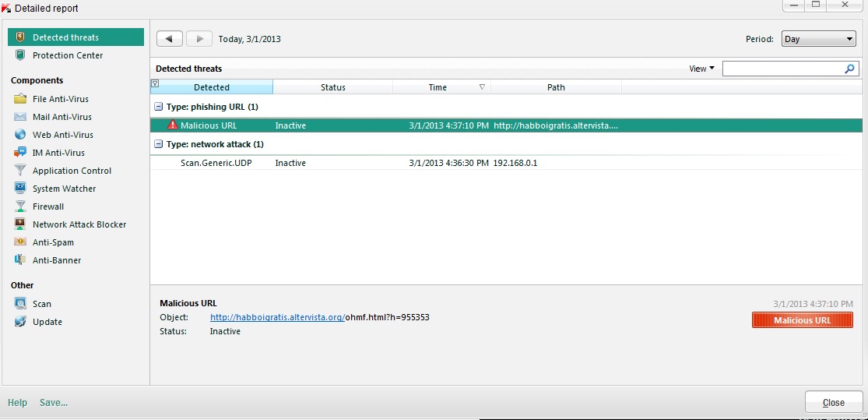Click the Web Anti-Virus globe icon
This screenshot has width=868, height=420.
[x=20, y=134]
